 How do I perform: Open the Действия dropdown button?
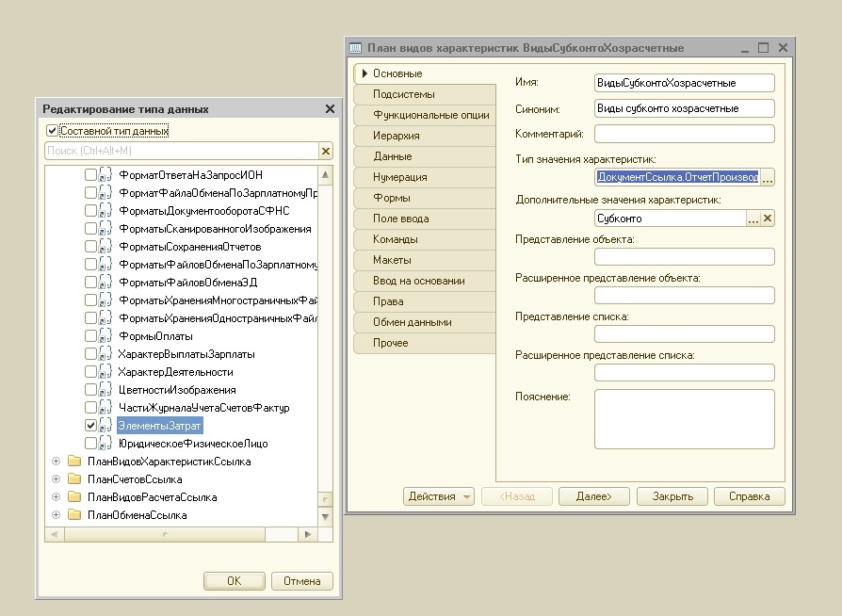point(439,496)
